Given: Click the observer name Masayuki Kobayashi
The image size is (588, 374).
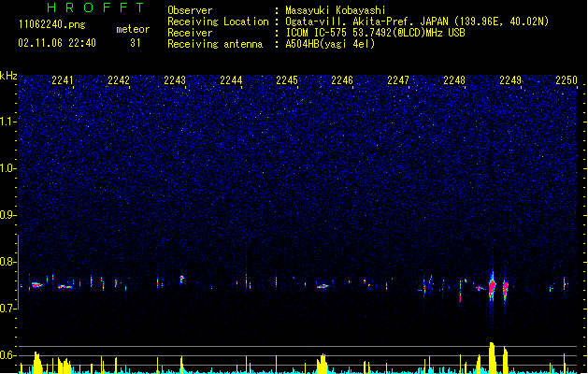Looking at the screenshot, I should pyautogui.click(x=336, y=10).
